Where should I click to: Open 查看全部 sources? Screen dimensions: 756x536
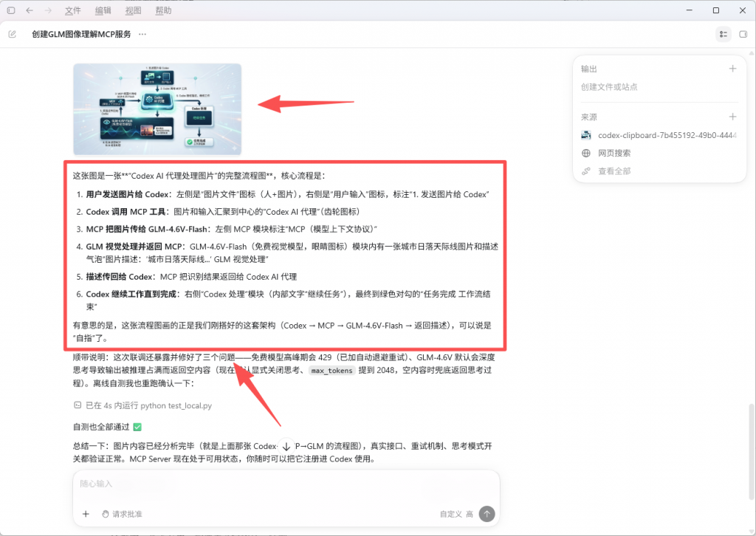(614, 171)
